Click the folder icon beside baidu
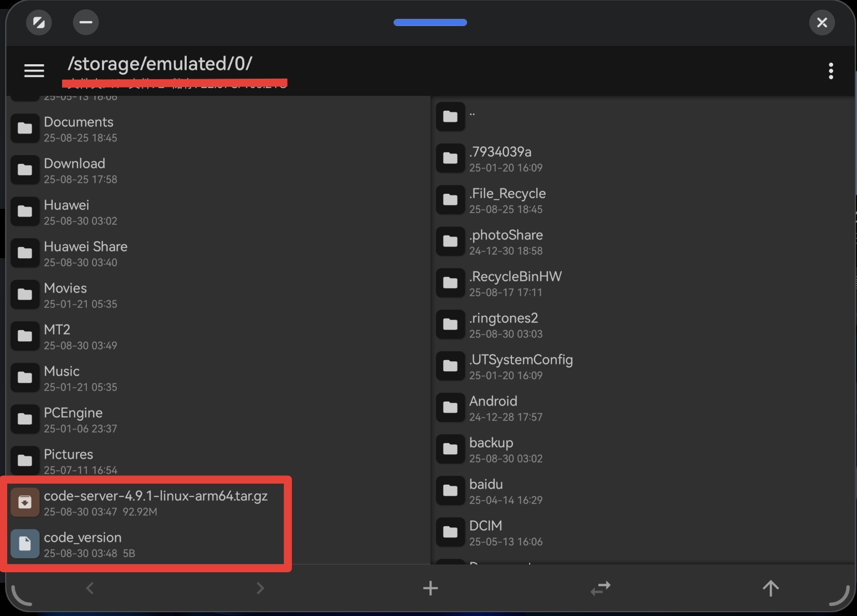 point(450,491)
